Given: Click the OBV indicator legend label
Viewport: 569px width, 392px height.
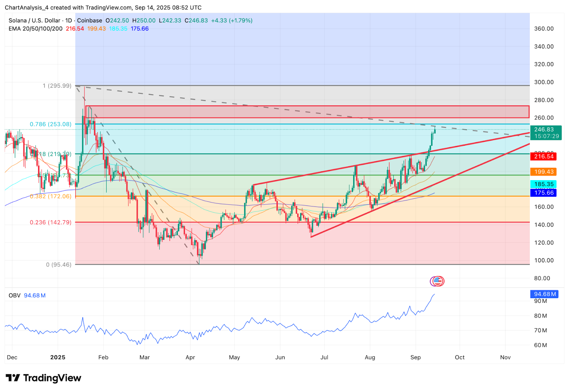Looking at the screenshot, I should pos(15,296).
